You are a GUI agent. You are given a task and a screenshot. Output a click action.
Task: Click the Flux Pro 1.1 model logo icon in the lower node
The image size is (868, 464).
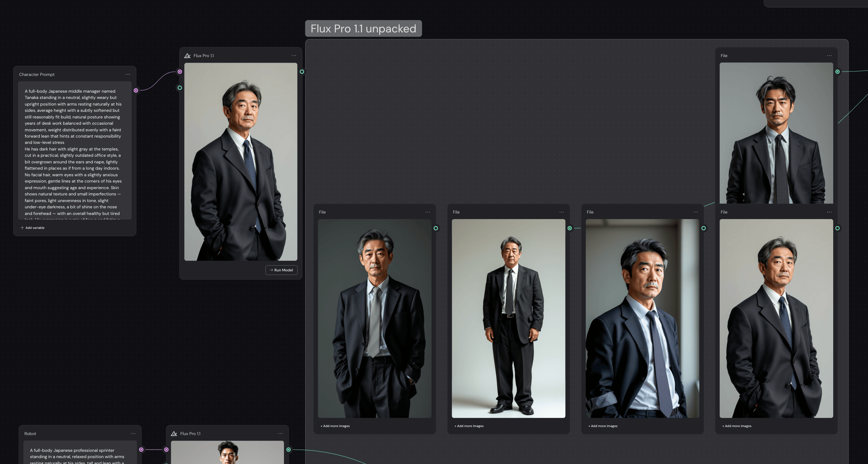click(x=174, y=434)
